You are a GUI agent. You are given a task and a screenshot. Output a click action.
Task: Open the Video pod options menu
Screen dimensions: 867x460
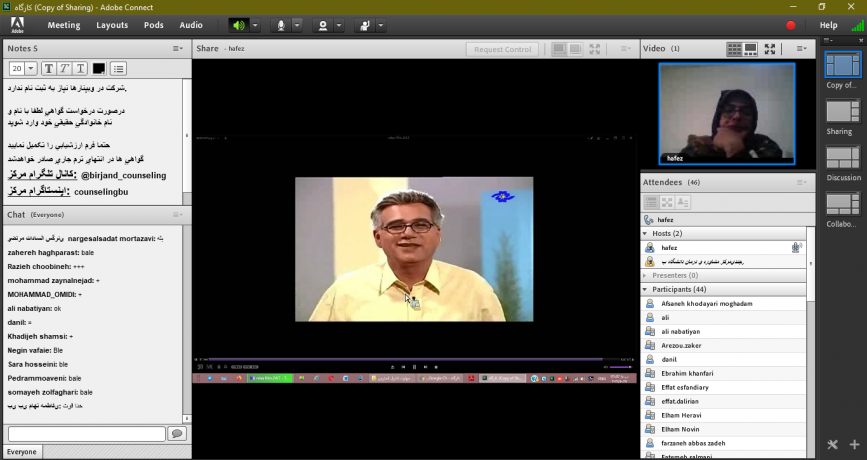pyautogui.click(x=801, y=49)
